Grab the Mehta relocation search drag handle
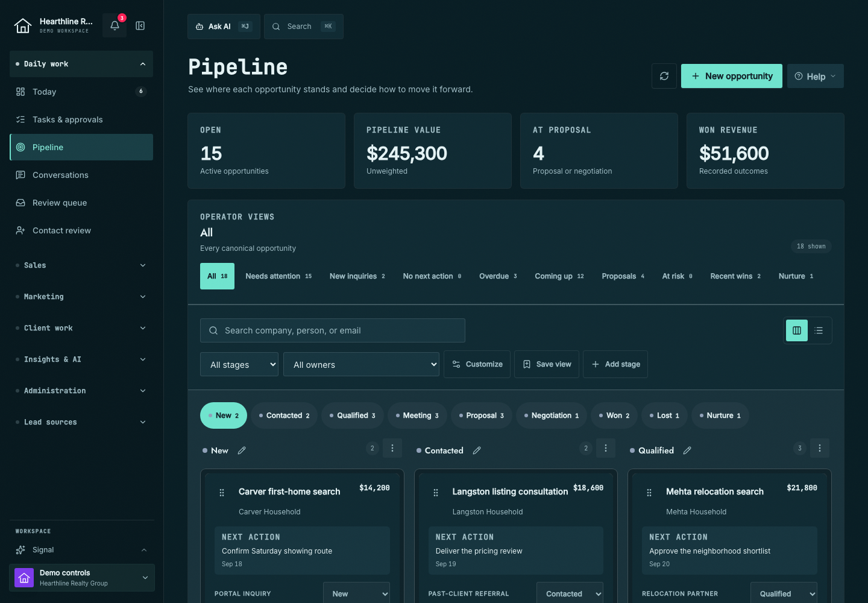 tap(649, 493)
